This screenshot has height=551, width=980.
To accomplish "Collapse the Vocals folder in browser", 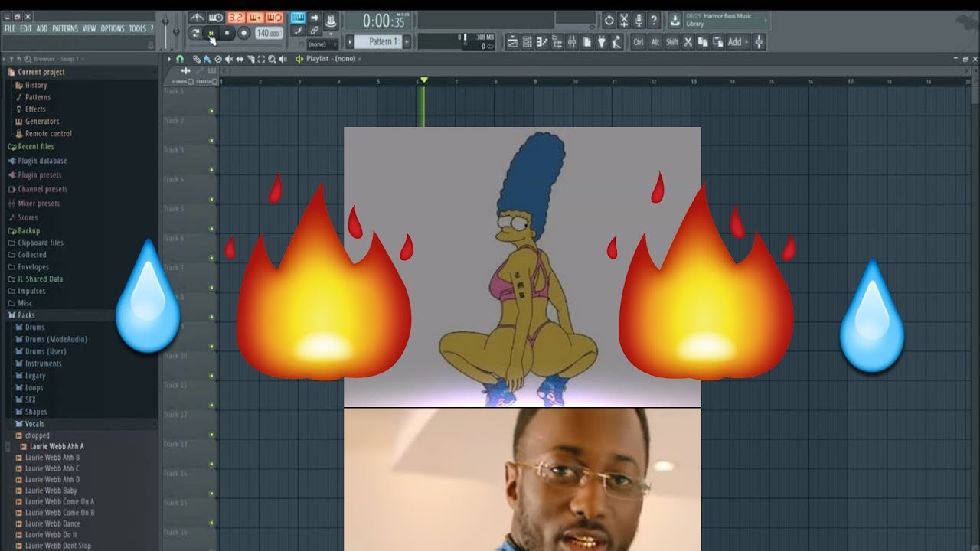I will [x=34, y=424].
